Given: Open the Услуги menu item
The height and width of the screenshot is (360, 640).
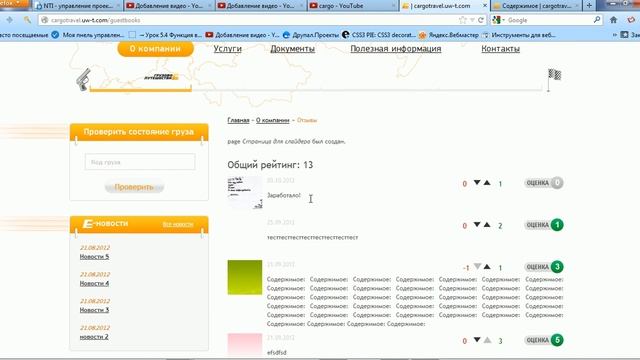Looking at the screenshot, I should (x=227, y=49).
